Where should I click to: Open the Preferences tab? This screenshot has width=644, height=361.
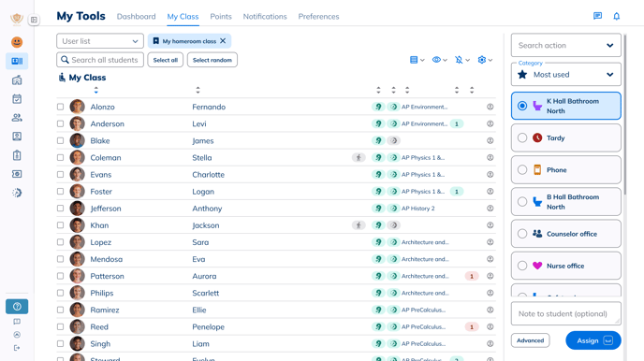[x=318, y=17]
